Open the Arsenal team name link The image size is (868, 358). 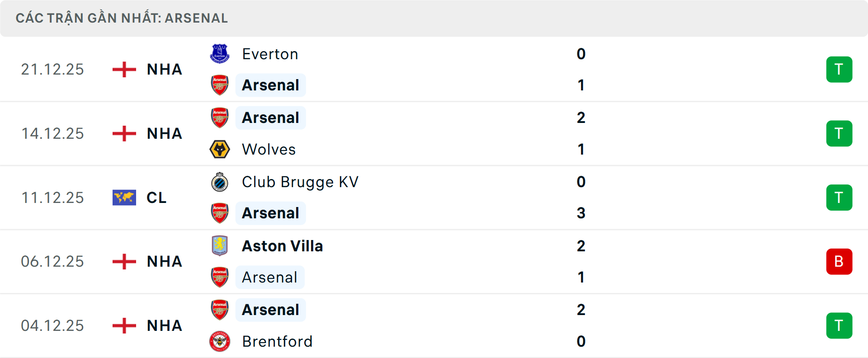(270, 85)
